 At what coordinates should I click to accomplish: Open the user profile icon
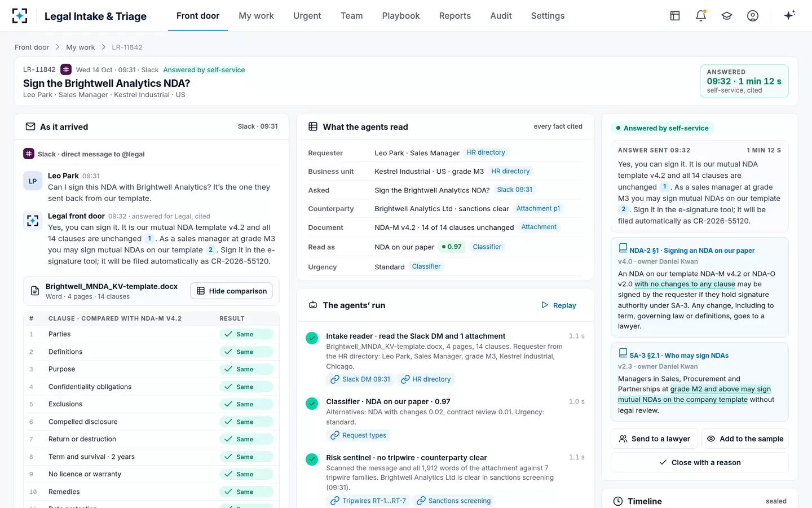[x=753, y=16]
